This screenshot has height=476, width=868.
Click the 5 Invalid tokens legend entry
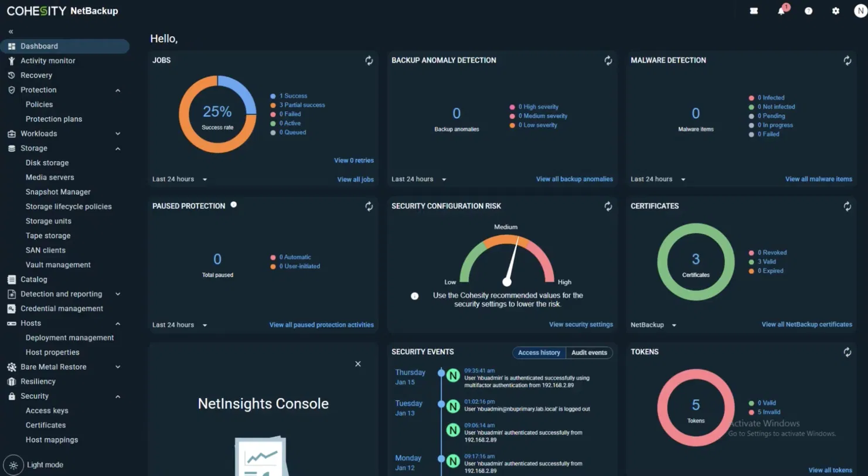(x=765, y=412)
